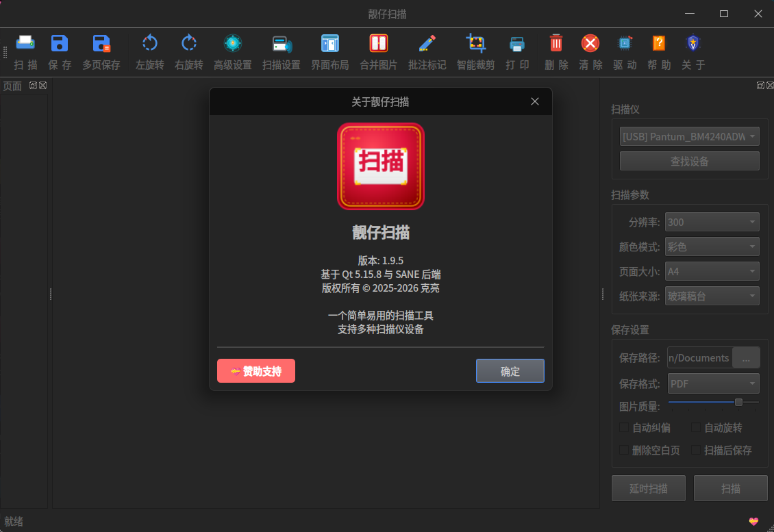The height and width of the screenshot is (532, 774).
Task: Enable 自动旋转 auto rotate checkbox
Action: (x=695, y=427)
